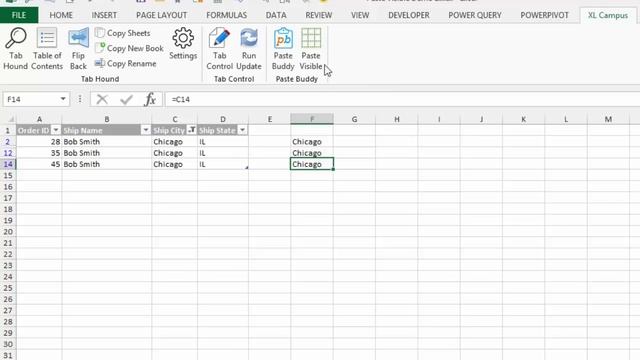Viewport: 640px width, 360px height.
Task: Click Copy Sheets in the ribbon
Action: pyautogui.click(x=123, y=33)
